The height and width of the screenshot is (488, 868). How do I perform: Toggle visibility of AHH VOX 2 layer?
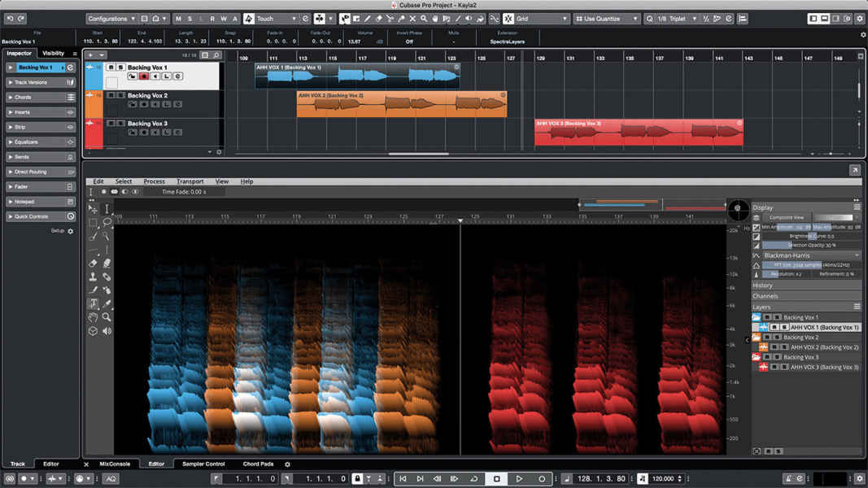coord(773,346)
